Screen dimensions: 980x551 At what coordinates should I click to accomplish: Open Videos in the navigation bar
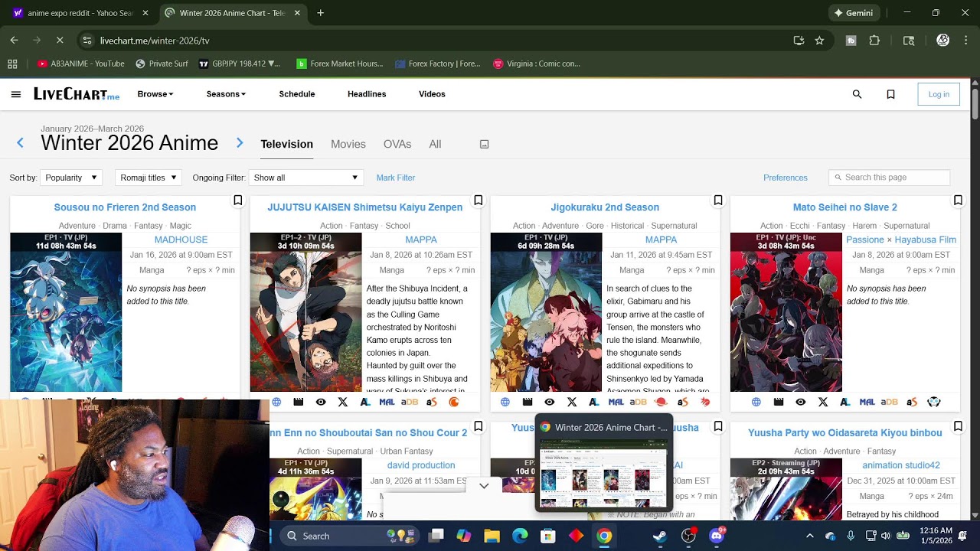click(432, 94)
